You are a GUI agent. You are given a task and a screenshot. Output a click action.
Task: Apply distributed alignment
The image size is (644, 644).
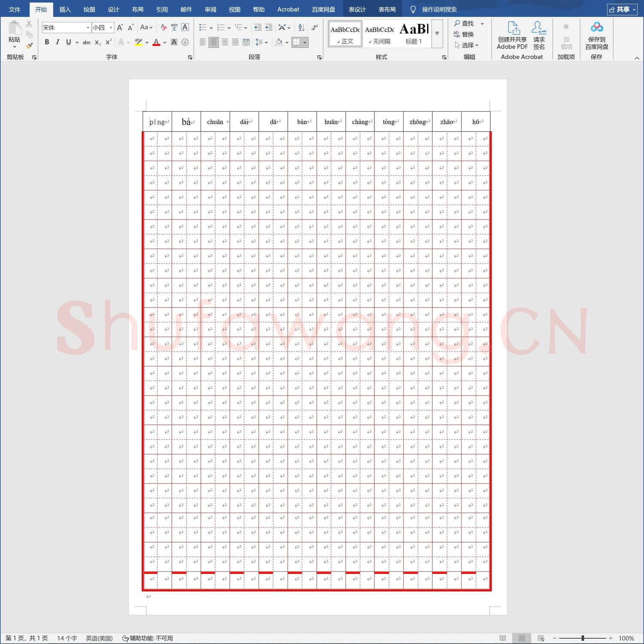(x=246, y=42)
